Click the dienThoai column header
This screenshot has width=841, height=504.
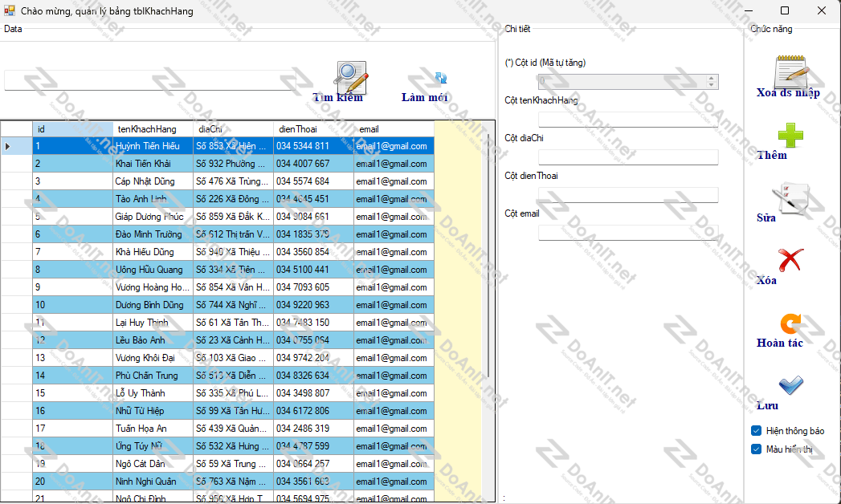pyautogui.click(x=314, y=129)
